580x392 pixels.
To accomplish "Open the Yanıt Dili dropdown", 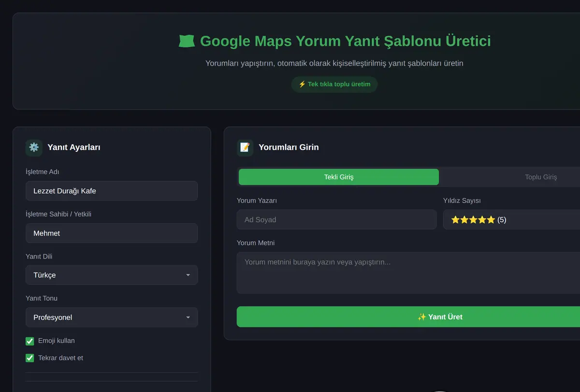I will [x=112, y=275].
